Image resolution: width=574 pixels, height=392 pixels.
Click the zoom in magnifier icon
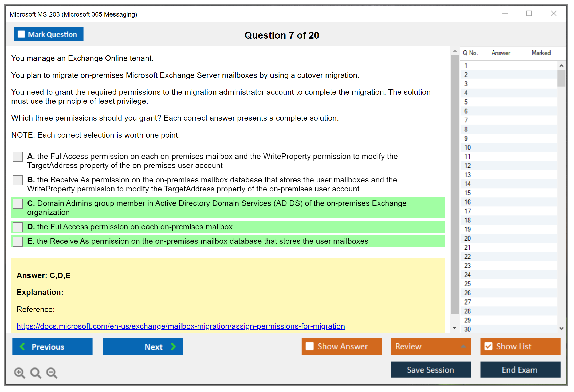tap(19, 373)
